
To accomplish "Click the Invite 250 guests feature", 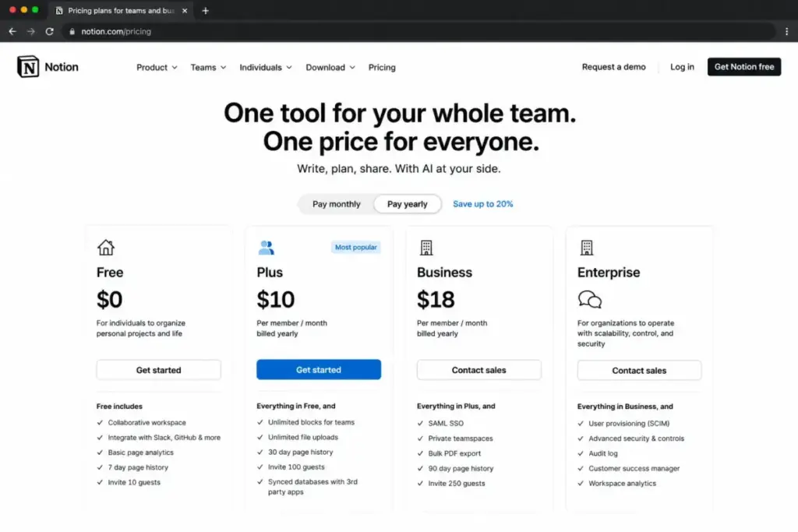I will (457, 483).
